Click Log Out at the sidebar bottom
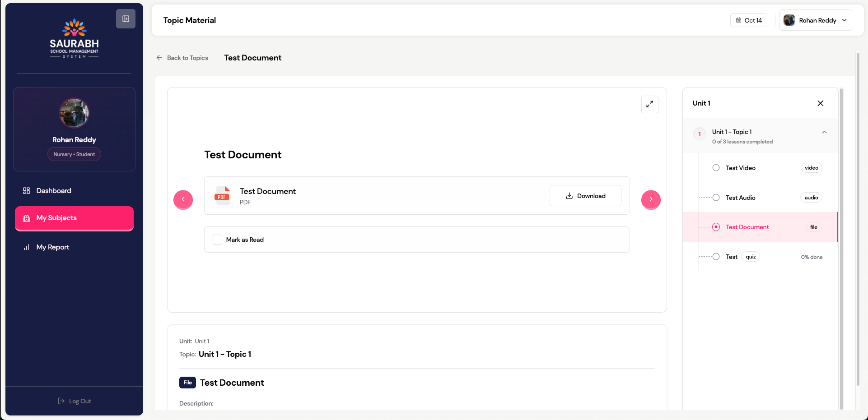This screenshot has width=868, height=420. (75, 401)
